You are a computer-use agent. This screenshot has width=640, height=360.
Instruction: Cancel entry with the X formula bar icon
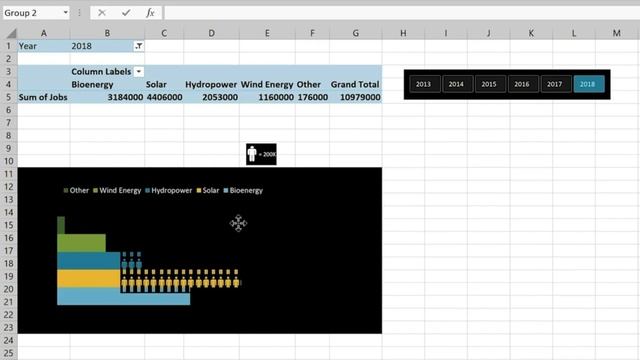(x=102, y=13)
